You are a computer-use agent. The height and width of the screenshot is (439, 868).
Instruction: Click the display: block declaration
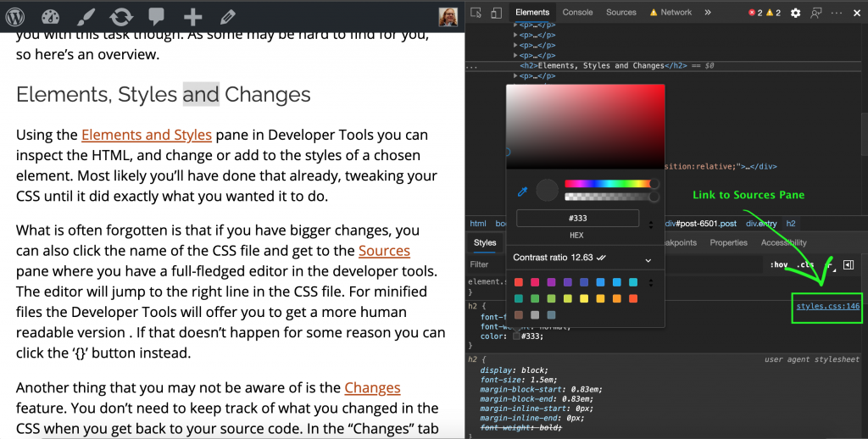[514, 370]
